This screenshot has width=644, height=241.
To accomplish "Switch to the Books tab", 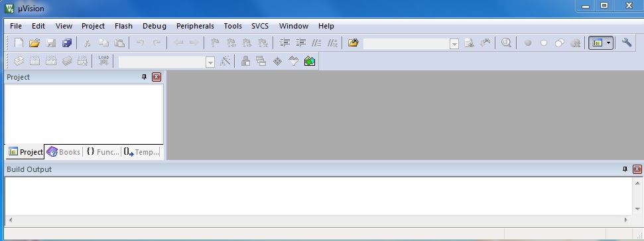I will coord(63,152).
